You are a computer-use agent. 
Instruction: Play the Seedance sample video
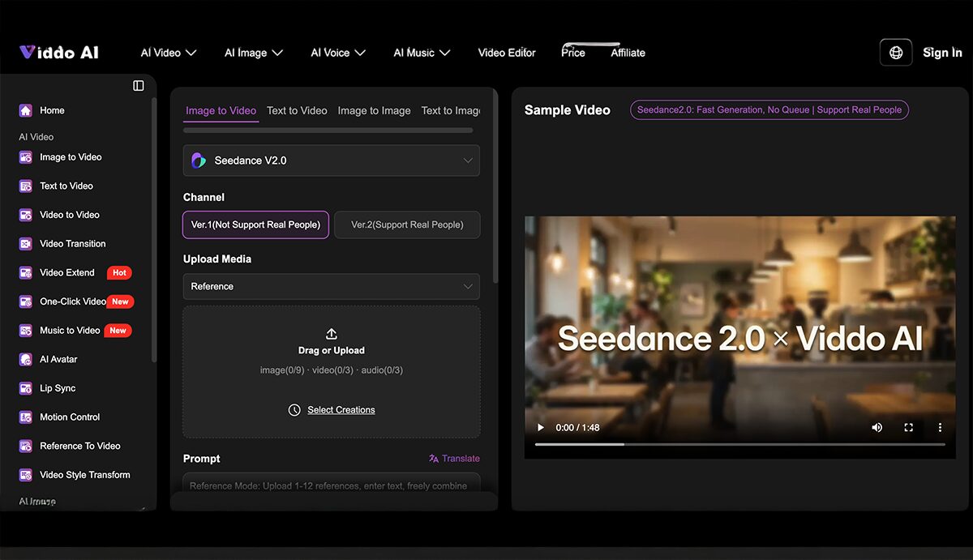pos(541,427)
